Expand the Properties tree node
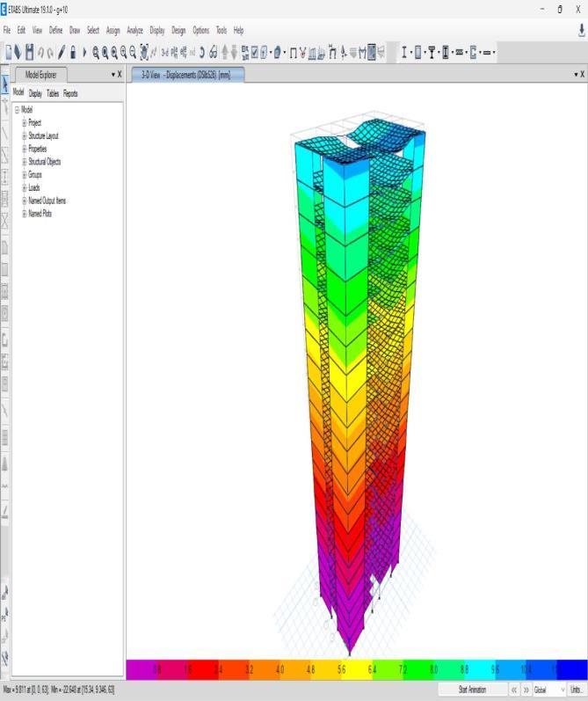Screen dimensions: 588x701 (25, 149)
